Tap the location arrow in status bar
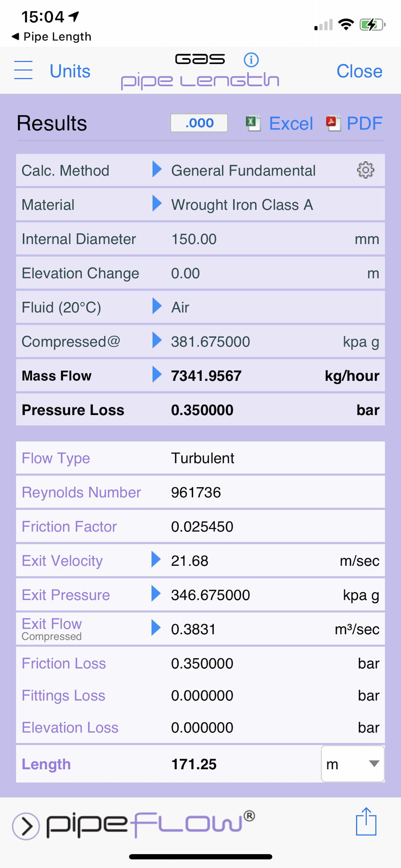This screenshot has height=868, width=401. point(74,16)
